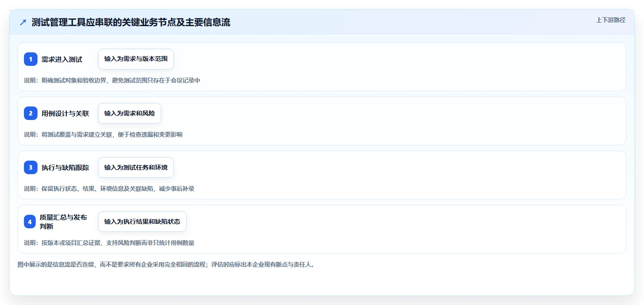
Task: Click the step 4 number badge
Action: pyautogui.click(x=30, y=222)
